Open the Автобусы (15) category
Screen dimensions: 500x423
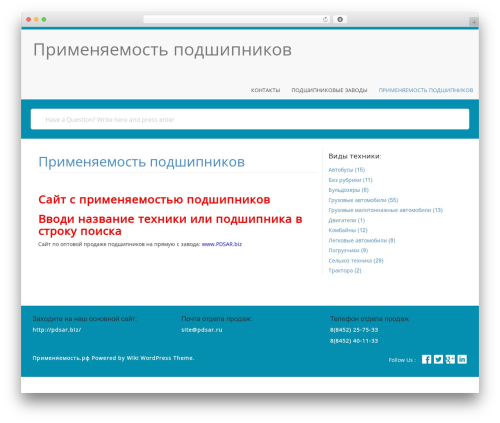click(x=347, y=170)
